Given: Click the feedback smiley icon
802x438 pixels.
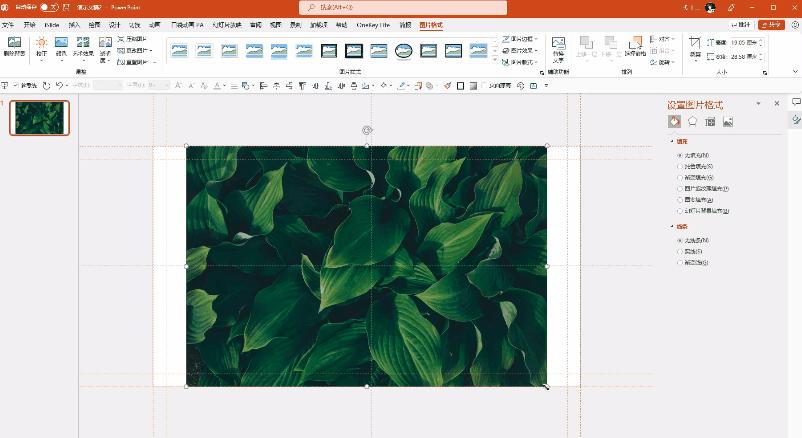Looking at the screenshot, I should [795, 25].
